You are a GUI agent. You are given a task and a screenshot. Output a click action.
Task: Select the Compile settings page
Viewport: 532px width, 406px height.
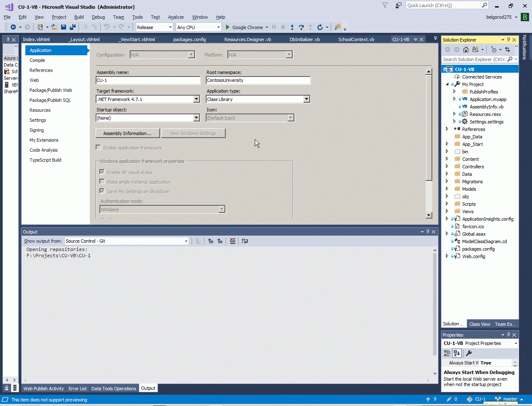[x=37, y=60]
